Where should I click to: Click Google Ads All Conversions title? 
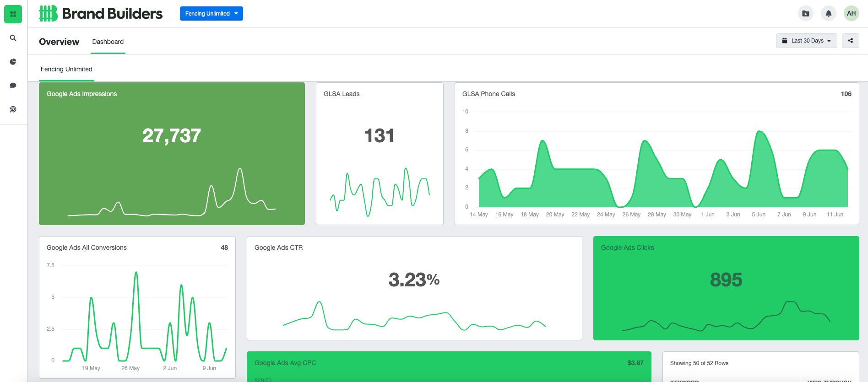(87, 247)
